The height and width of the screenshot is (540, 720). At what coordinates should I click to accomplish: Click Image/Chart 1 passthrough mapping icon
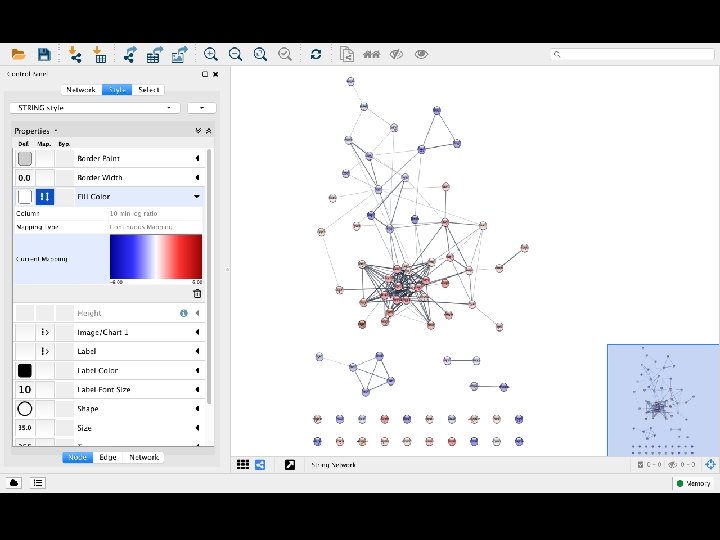click(45, 332)
